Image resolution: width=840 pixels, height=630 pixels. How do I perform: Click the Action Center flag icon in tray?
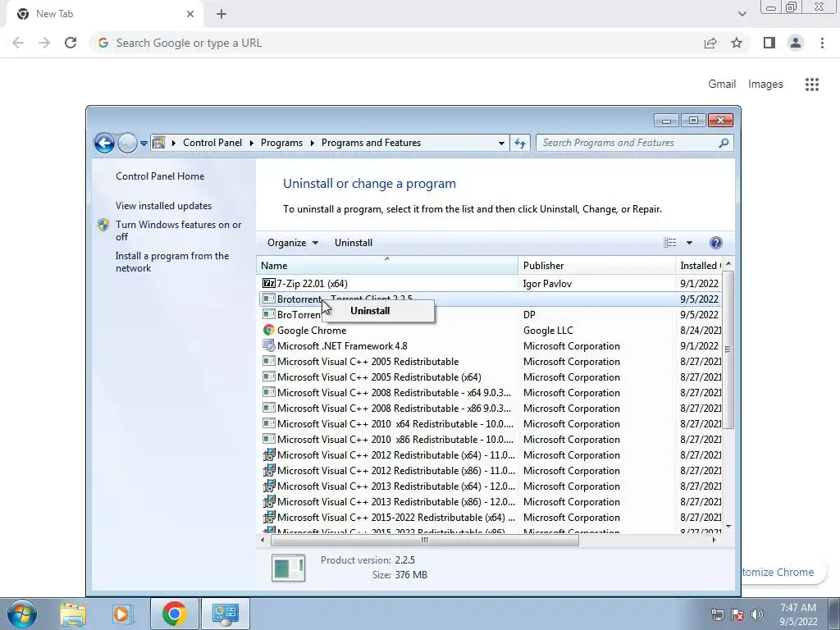point(737,614)
